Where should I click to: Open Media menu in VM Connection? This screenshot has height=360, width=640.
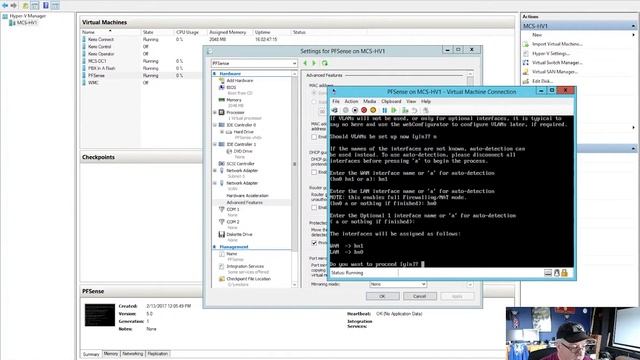tap(369, 101)
